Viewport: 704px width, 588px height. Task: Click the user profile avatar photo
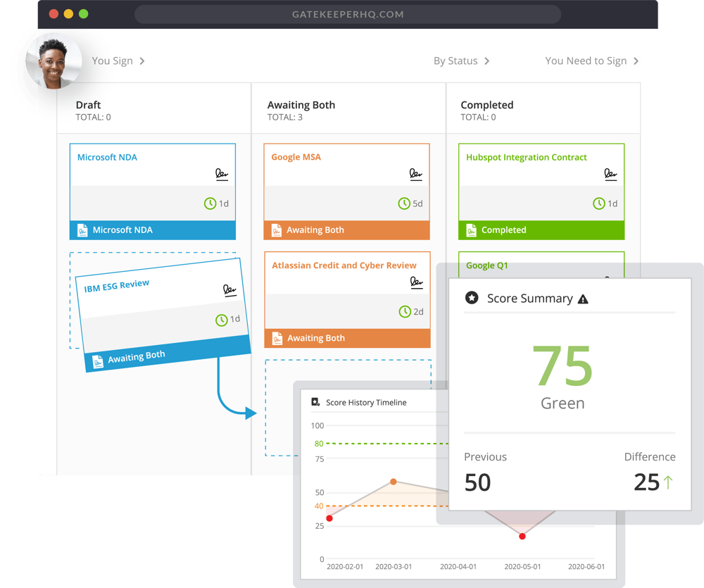tap(54, 61)
